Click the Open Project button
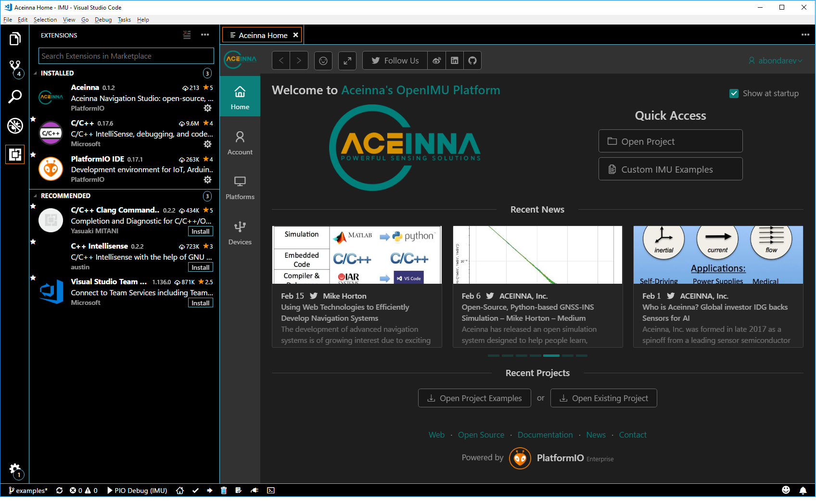The height and width of the screenshot is (504, 816). point(670,141)
